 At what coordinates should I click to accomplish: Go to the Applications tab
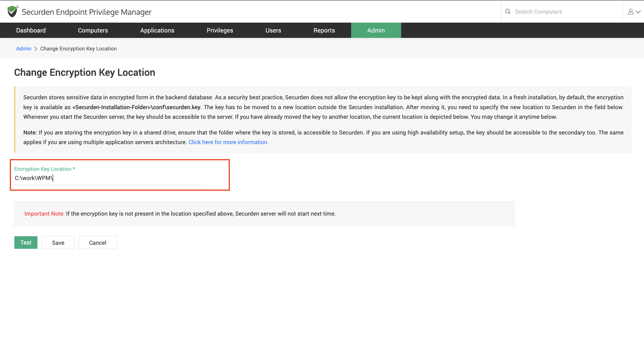point(157,30)
